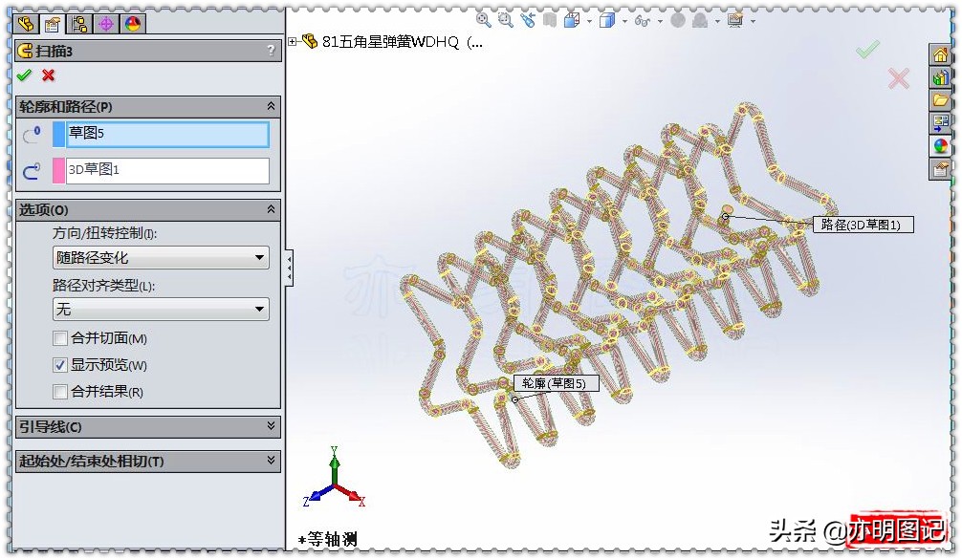The height and width of the screenshot is (560, 962).
Task: Open the 路径对齐类型 dropdown
Action: 262,309
